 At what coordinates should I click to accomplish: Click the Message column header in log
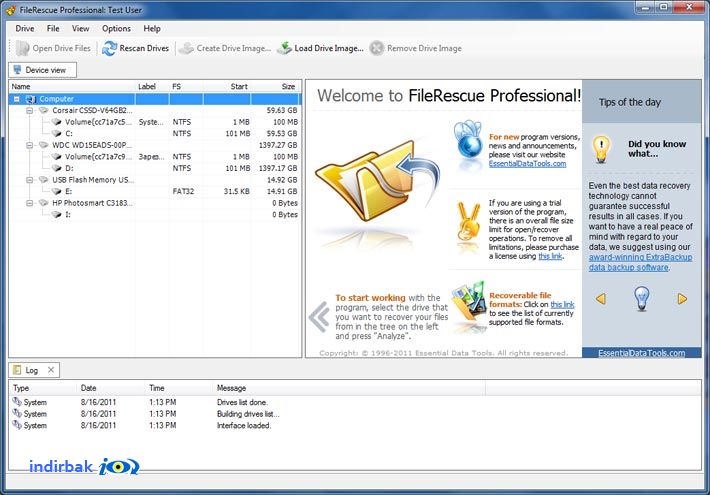(x=349, y=388)
